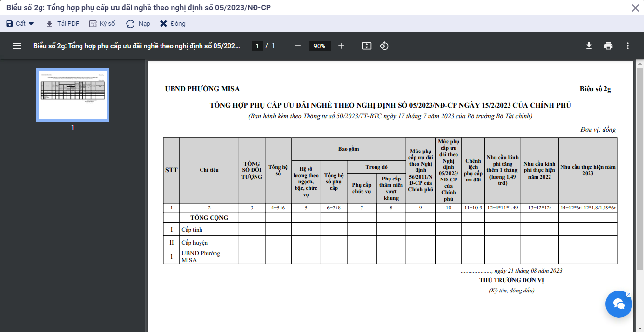Click the 'THỦ TRƯỞNG ĐƠN VỊ' signature text
The image size is (644, 332).
click(511, 280)
